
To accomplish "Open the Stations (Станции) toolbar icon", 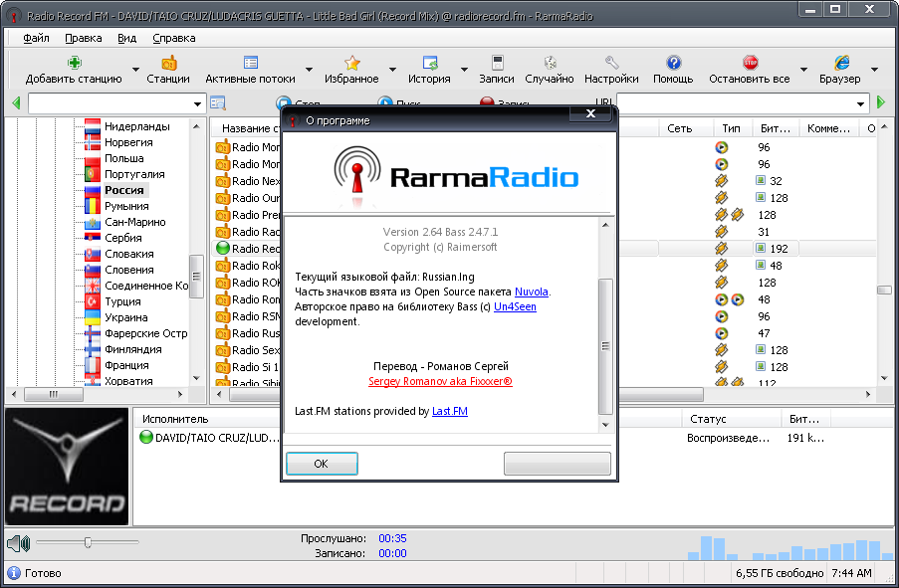I will pyautogui.click(x=168, y=63).
